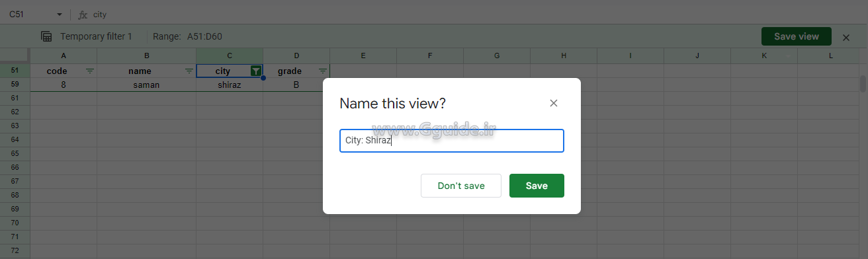
Task: Select column A header
Action: 64,56
